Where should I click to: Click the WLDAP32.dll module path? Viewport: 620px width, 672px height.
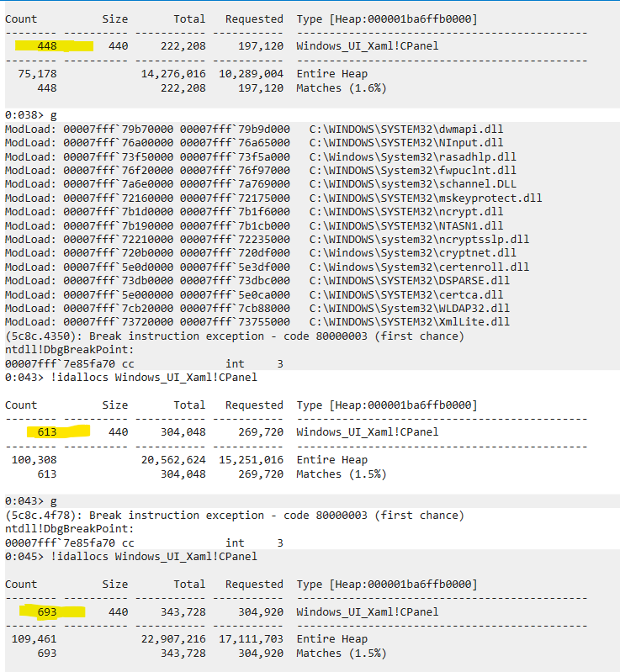coord(410,308)
